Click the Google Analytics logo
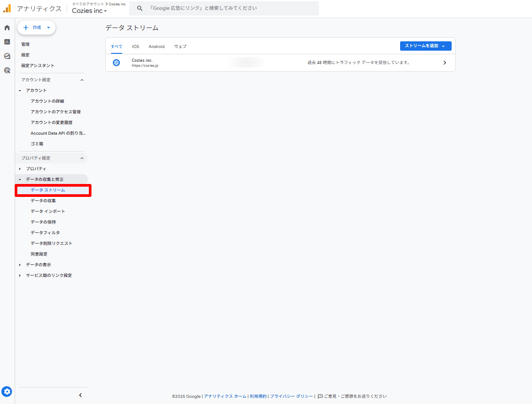This screenshot has width=532, height=404. tap(7, 8)
